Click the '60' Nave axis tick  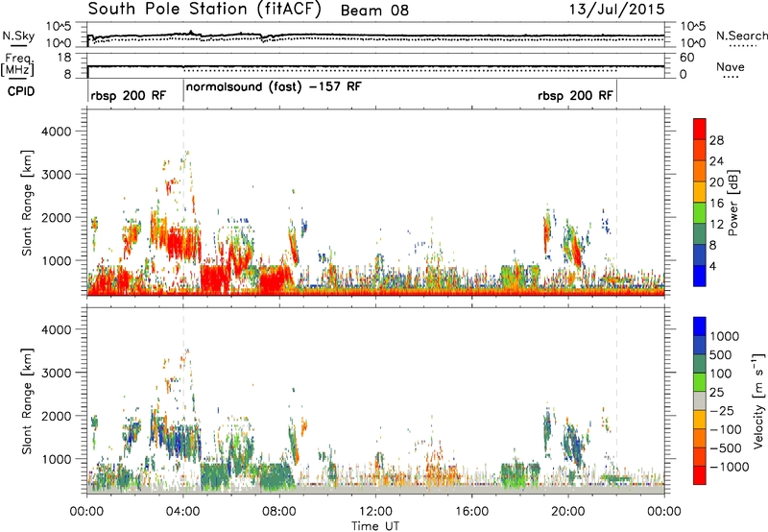click(x=686, y=58)
